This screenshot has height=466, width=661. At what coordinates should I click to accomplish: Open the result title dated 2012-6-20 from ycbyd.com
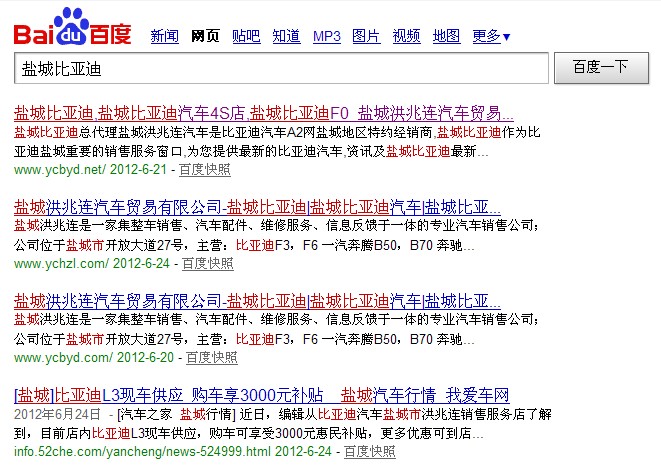point(257,301)
